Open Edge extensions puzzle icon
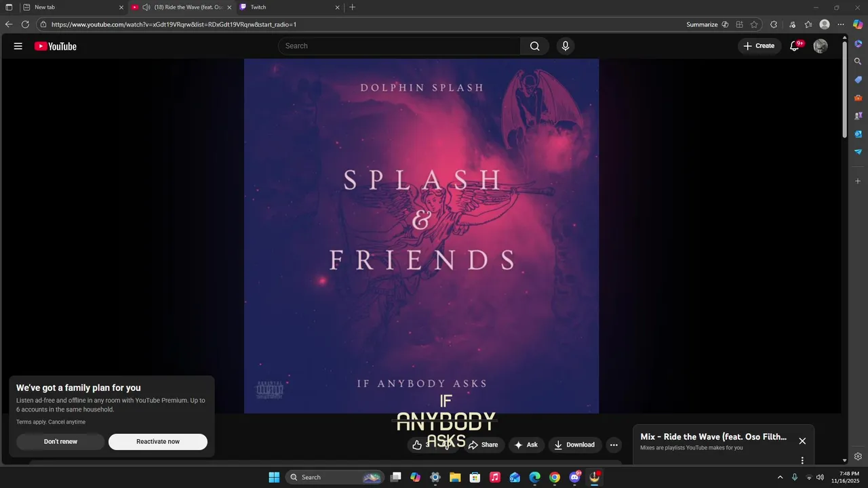 pyautogui.click(x=774, y=24)
